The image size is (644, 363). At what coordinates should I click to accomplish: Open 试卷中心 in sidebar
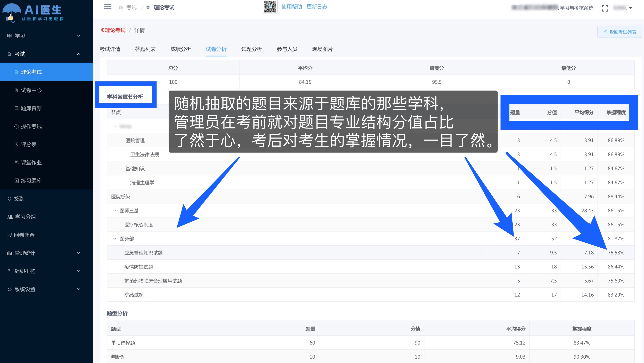click(47, 90)
